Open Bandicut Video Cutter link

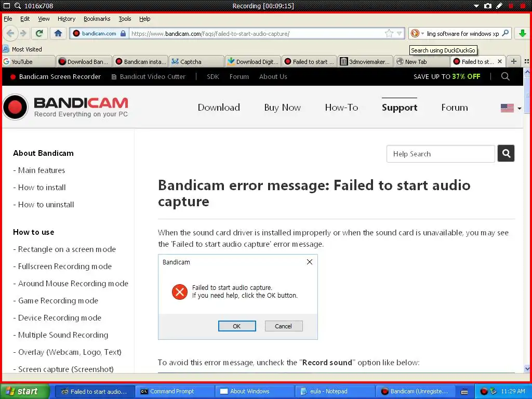click(149, 77)
